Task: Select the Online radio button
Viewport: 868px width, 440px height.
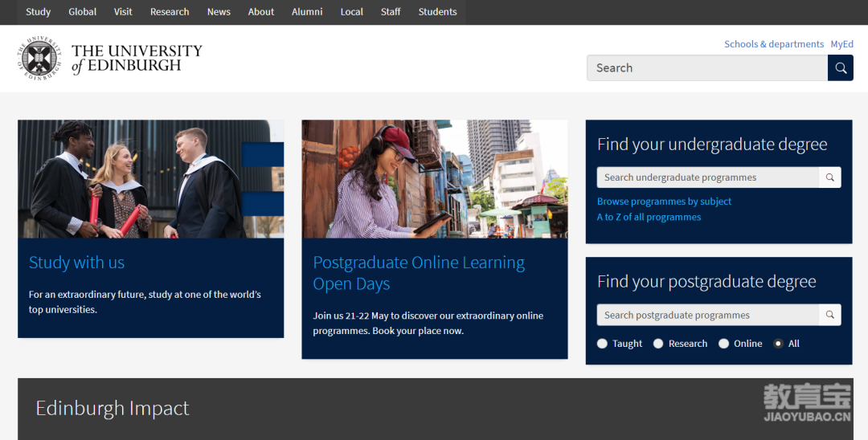Action: pos(723,344)
